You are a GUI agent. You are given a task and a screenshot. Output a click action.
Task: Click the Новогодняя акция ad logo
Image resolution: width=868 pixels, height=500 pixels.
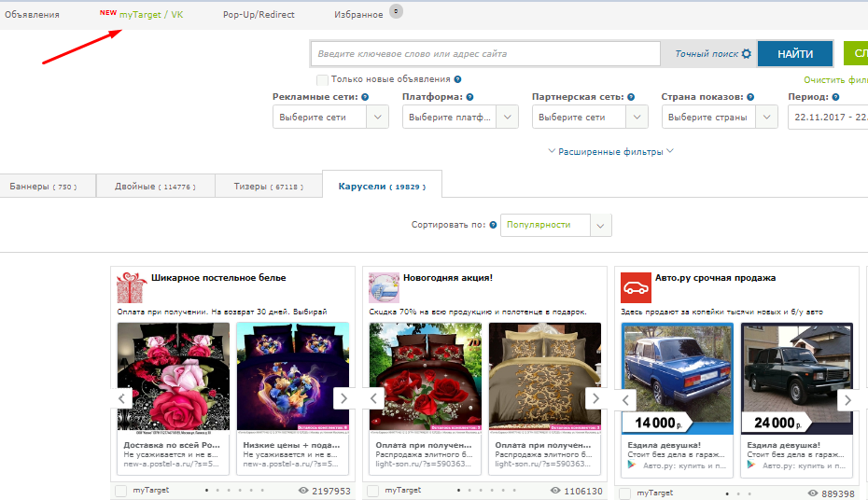pos(385,287)
